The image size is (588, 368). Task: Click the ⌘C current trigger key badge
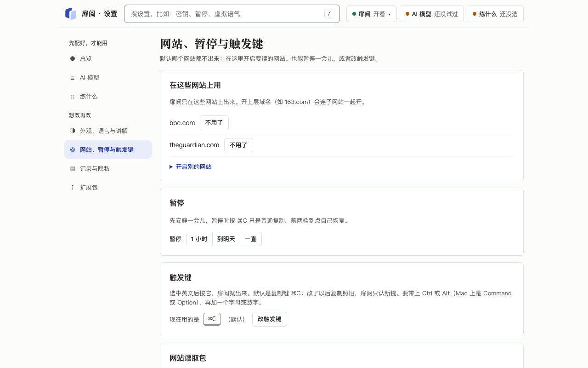tap(212, 319)
